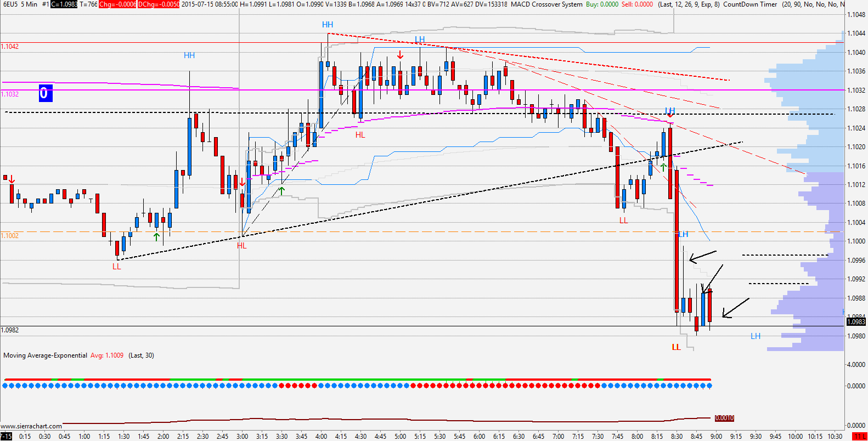Screen dimensions: 868x441
Task: Select 1:00 on the time axis
Action: click(84, 437)
